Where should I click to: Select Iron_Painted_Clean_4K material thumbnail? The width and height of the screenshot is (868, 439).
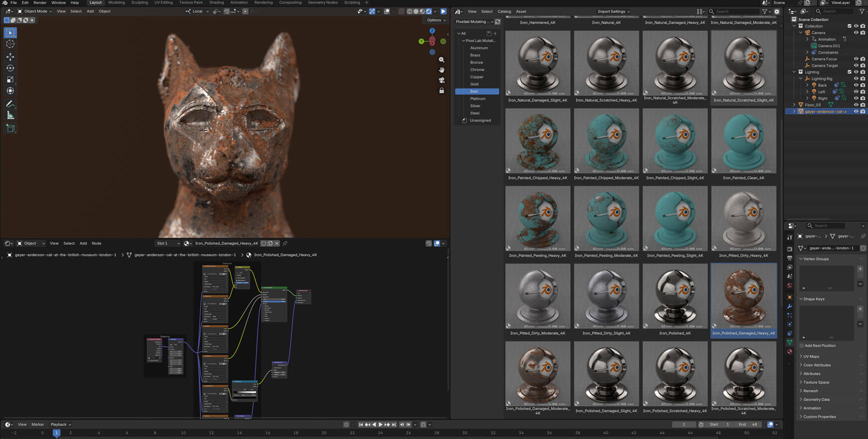(743, 145)
